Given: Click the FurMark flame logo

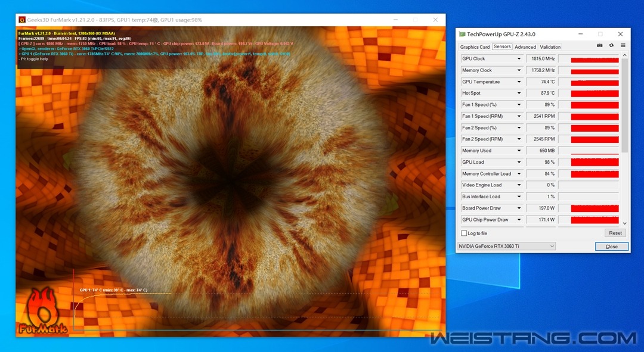Looking at the screenshot, I should [42, 310].
